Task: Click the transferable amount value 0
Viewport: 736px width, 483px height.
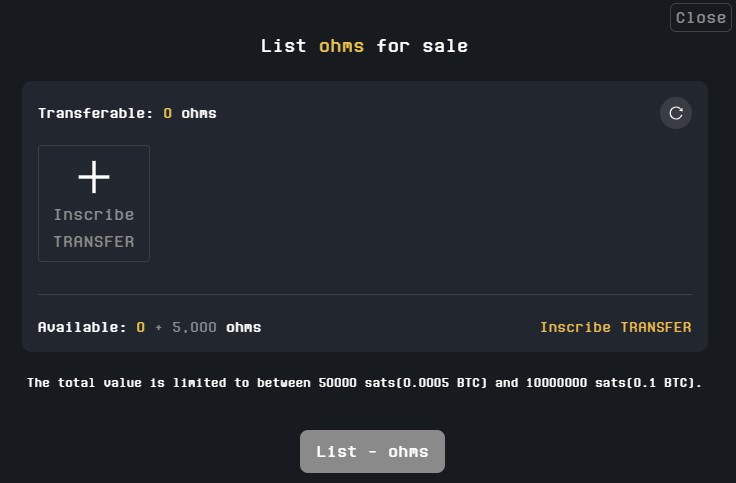Action: [168, 113]
